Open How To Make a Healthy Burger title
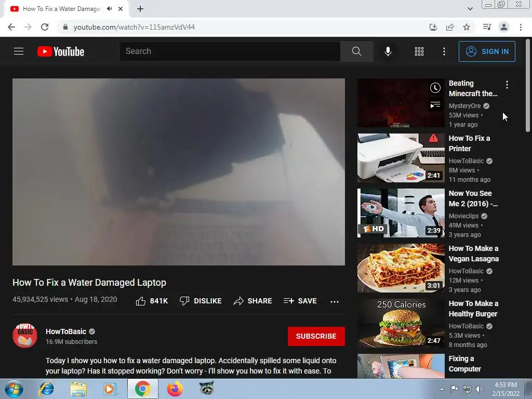 (x=473, y=309)
